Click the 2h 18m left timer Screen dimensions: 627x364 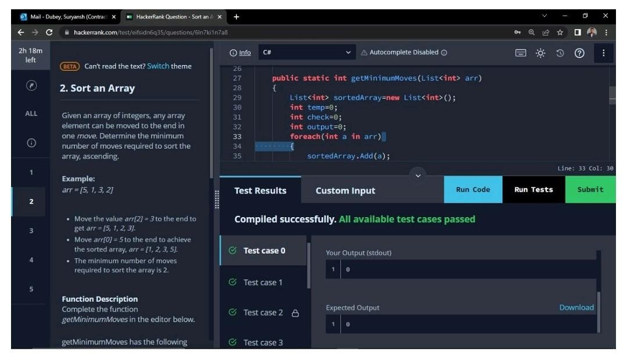click(30, 55)
